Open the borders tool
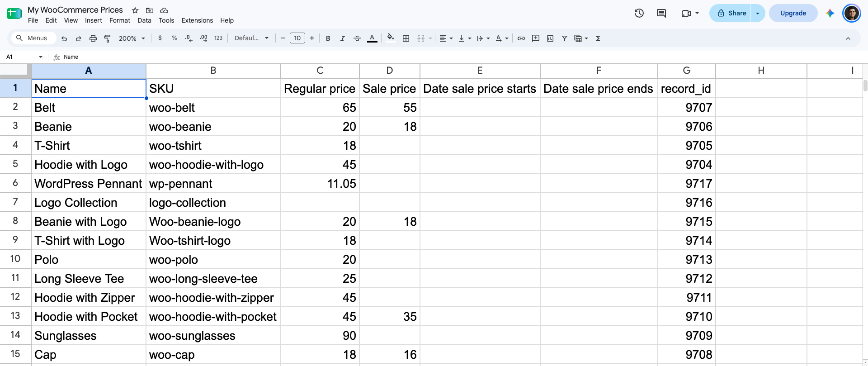Viewport: 868px width, 366px height. click(x=406, y=38)
